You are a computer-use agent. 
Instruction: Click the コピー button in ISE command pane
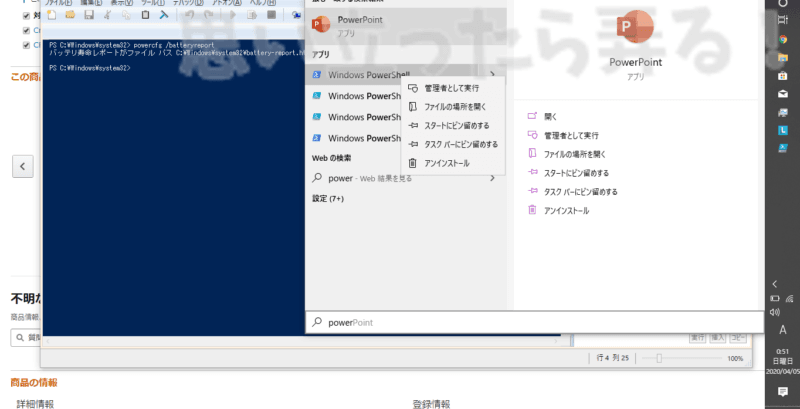click(x=738, y=338)
